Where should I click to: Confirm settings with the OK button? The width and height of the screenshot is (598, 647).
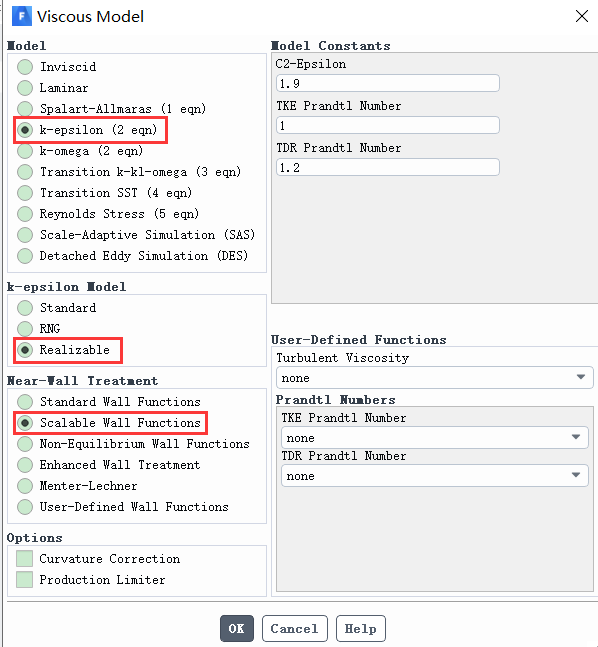[236, 628]
